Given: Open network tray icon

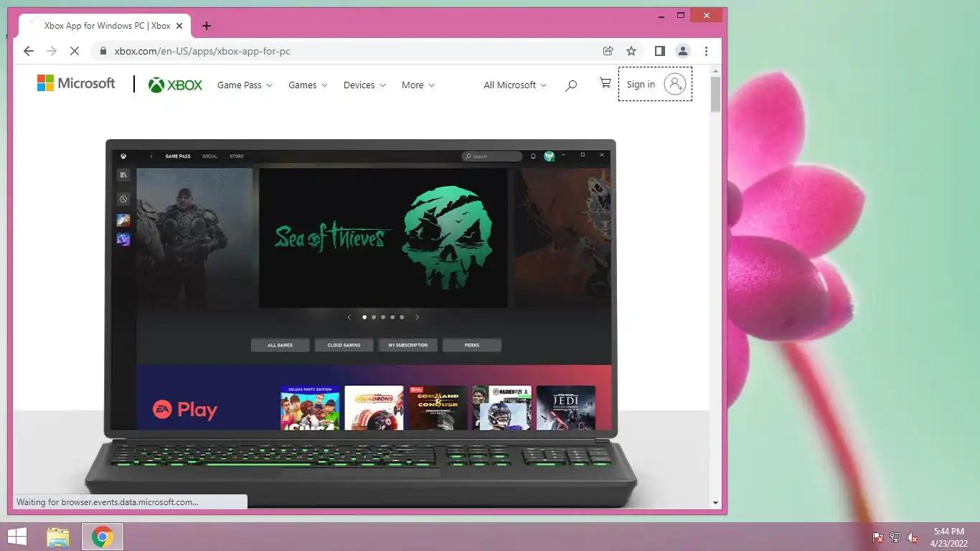Looking at the screenshot, I should click(x=895, y=537).
